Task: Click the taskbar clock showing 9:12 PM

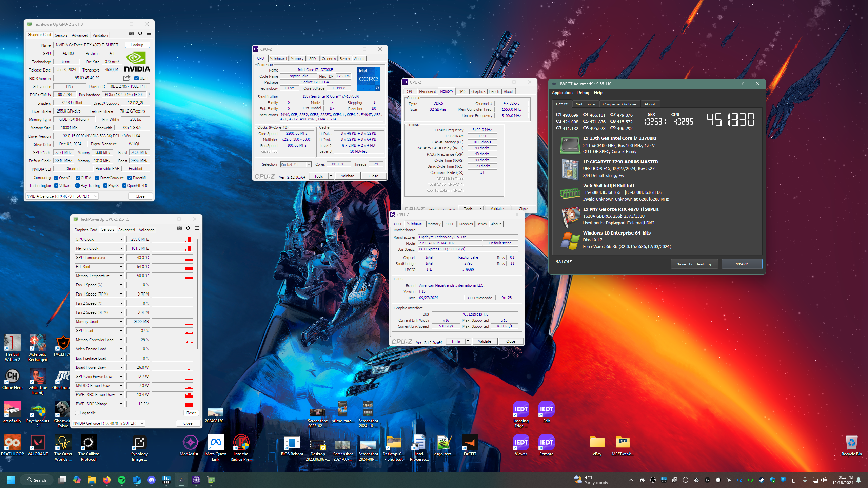Action: click(843, 480)
